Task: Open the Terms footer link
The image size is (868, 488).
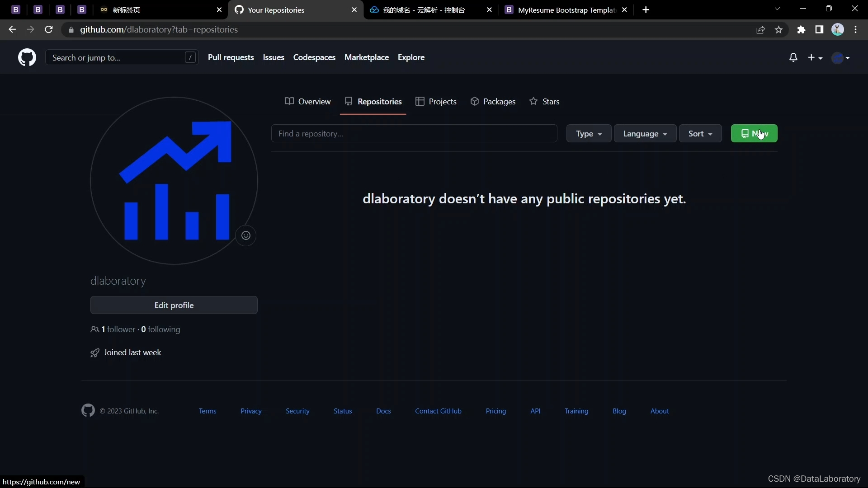Action: click(x=208, y=411)
